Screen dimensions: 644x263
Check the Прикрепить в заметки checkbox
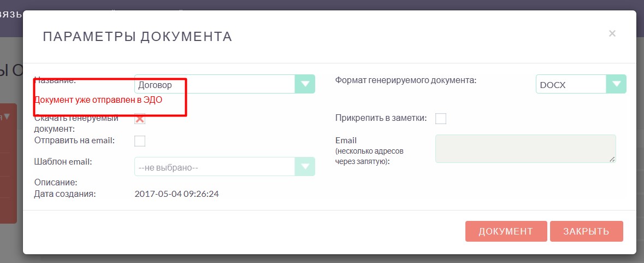point(441,119)
